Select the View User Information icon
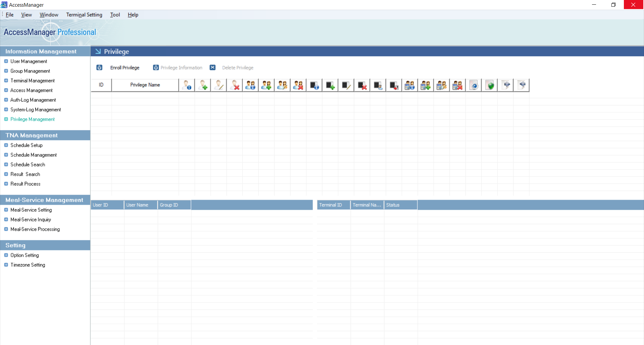The width and height of the screenshot is (644, 345). tap(187, 85)
